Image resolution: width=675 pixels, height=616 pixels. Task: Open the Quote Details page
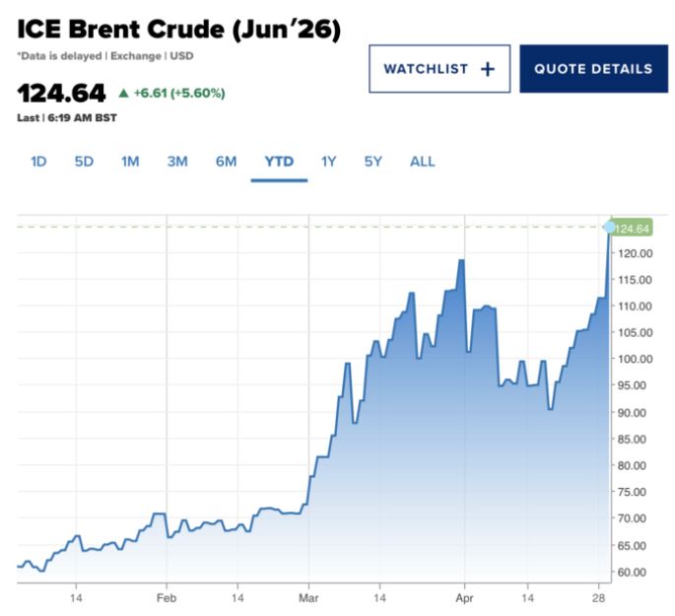tap(593, 69)
